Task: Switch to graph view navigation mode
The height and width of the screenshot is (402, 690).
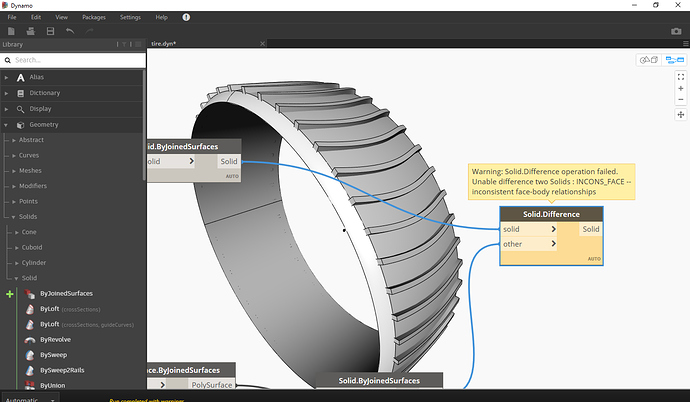Action: (x=675, y=60)
